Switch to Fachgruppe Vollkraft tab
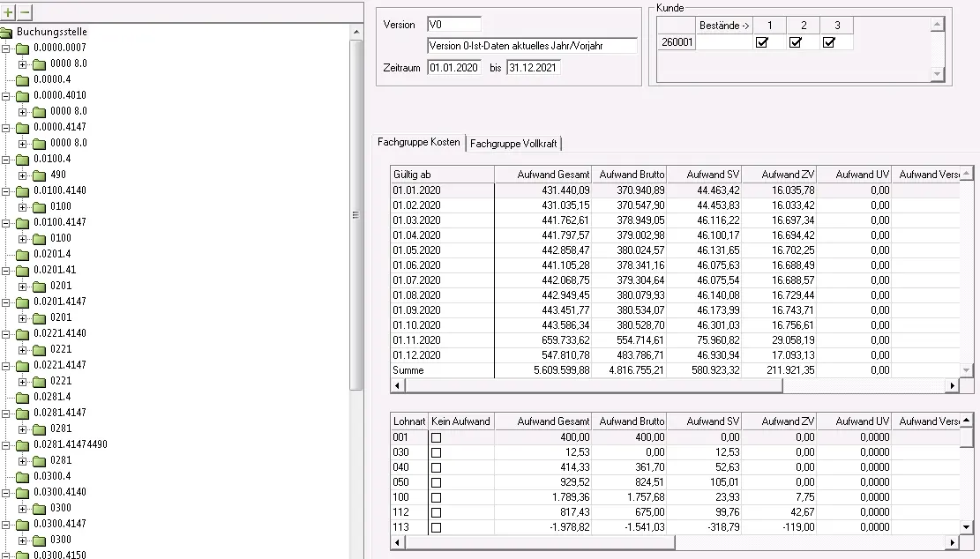980x559 pixels. pyautogui.click(x=514, y=143)
